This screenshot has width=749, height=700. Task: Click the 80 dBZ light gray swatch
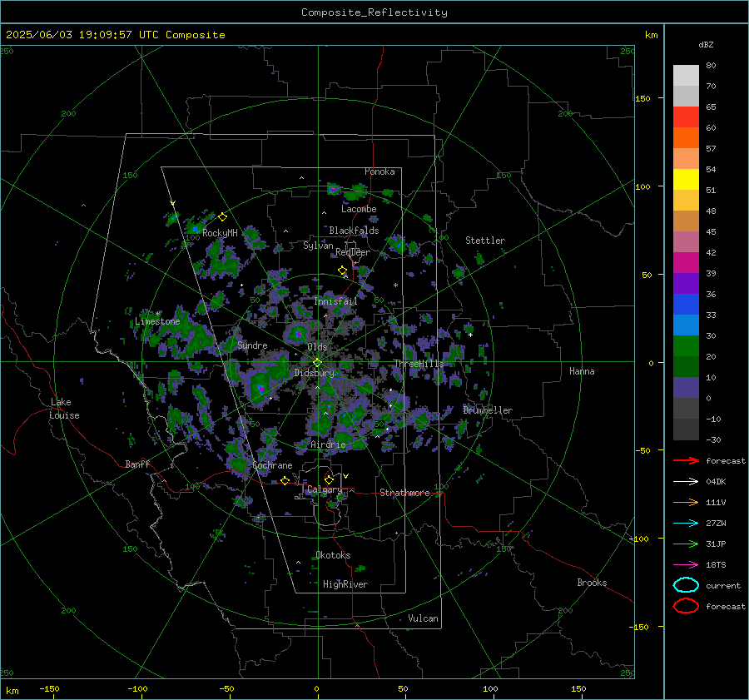point(686,76)
